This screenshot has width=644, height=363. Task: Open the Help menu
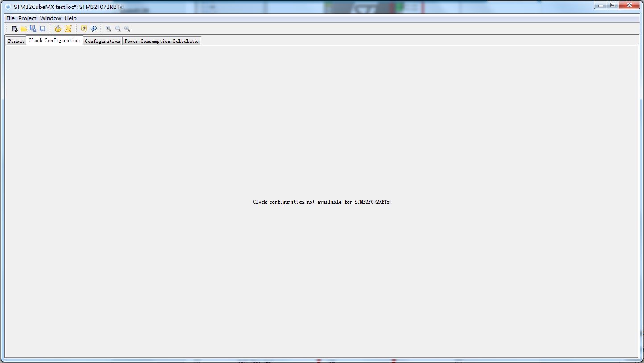pyautogui.click(x=70, y=18)
